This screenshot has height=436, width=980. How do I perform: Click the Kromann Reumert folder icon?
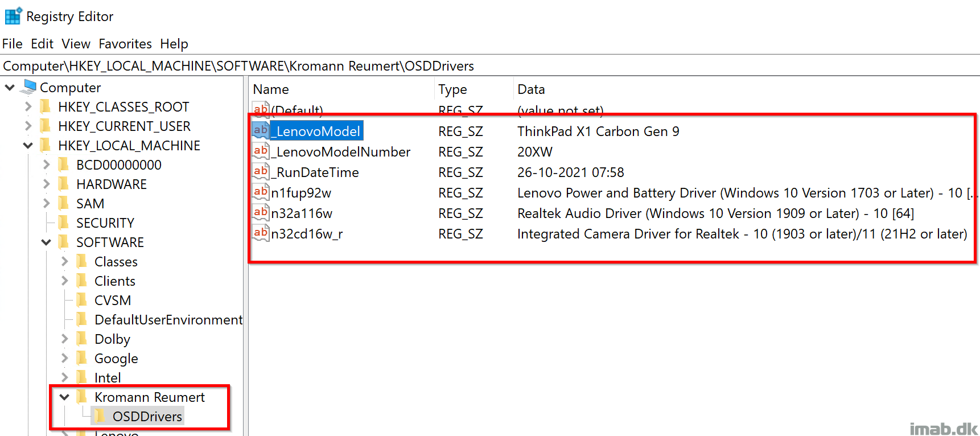point(82,397)
